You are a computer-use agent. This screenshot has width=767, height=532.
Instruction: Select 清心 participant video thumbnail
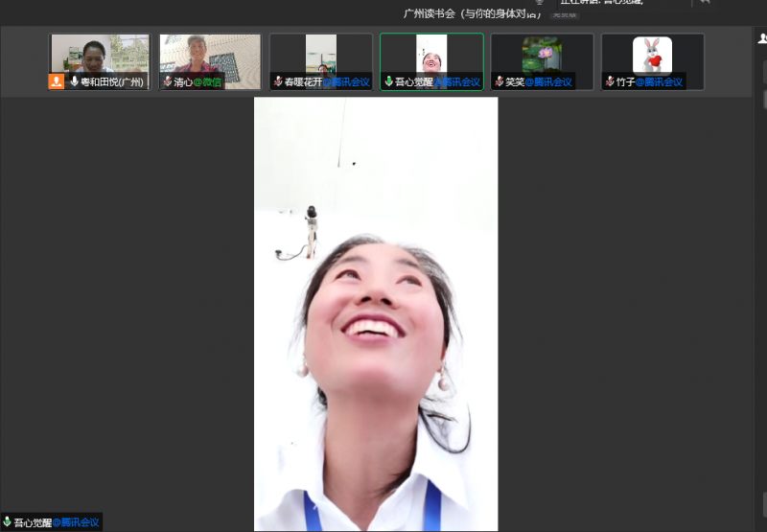pyautogui.click(x=210, y=55)
